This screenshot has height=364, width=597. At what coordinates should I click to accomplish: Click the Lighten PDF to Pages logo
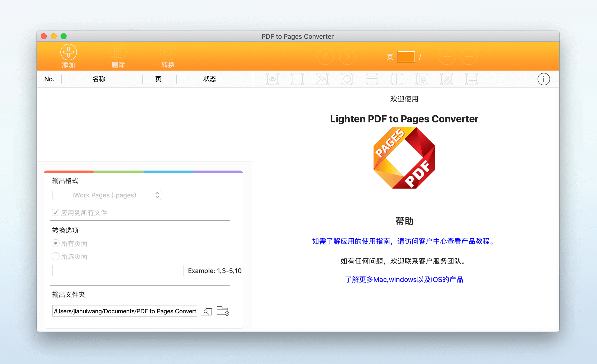pyautogui.click(x=404, y=158)
